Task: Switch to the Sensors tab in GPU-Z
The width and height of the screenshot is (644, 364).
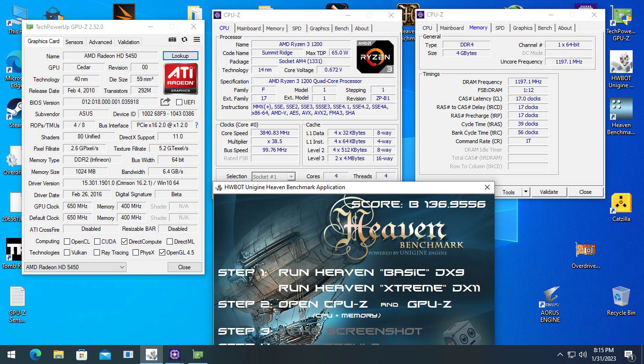Action: [74, 42]
